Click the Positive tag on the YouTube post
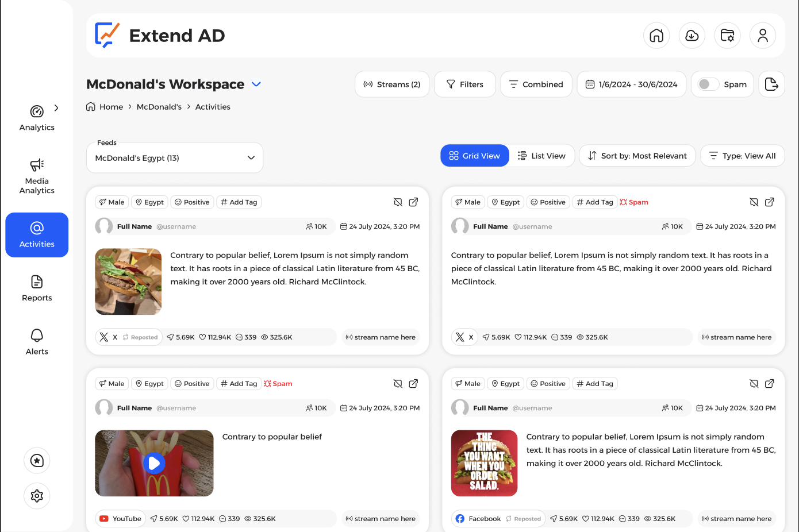 (192, 384)
